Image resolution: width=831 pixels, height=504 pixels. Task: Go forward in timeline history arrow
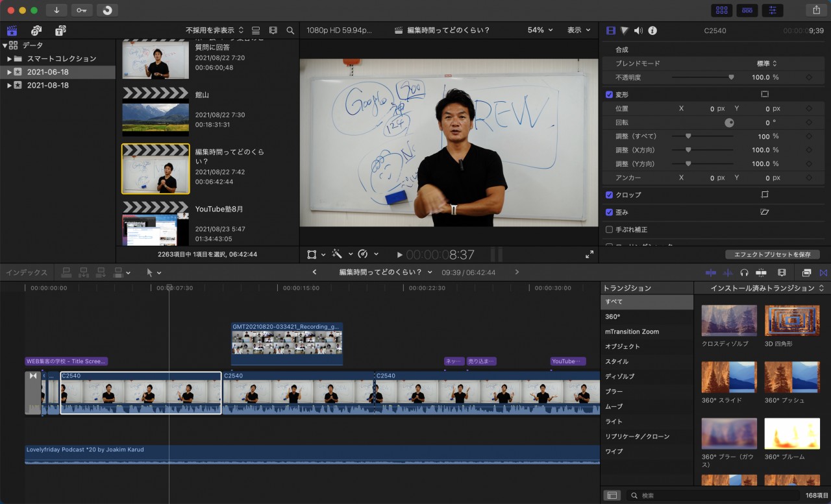click(517, 272)
